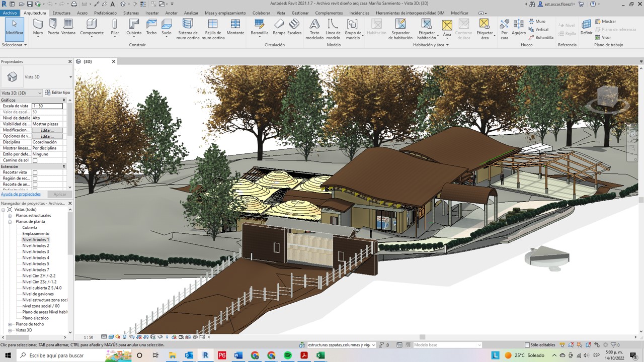
Task: Open the Ayuda de propiedades link
Action: [x=21, y=194]
